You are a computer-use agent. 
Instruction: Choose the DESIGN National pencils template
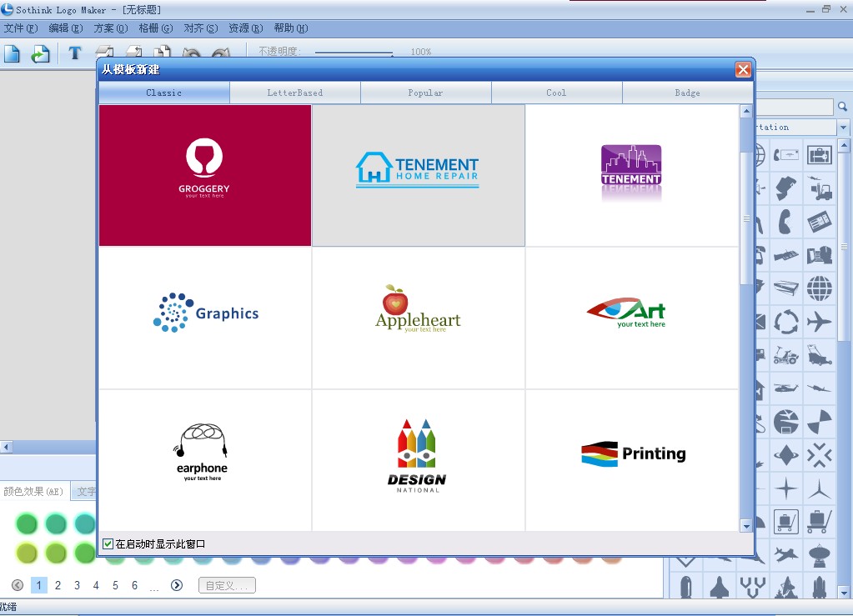(x=419, y=460)
